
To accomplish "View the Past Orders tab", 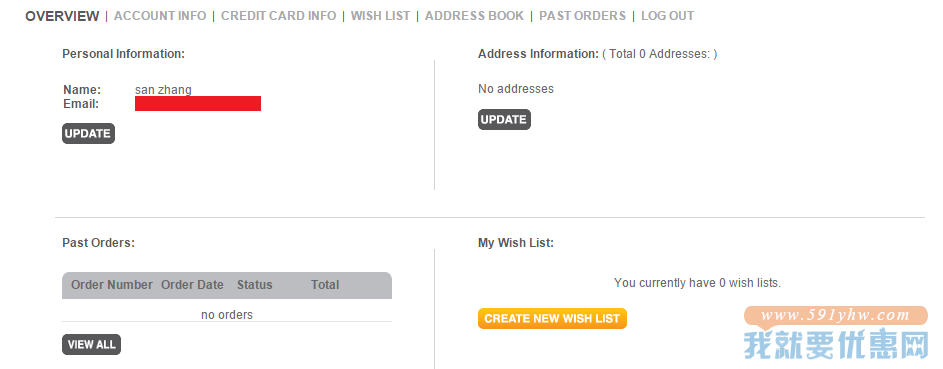I will [x=582, y=16].
